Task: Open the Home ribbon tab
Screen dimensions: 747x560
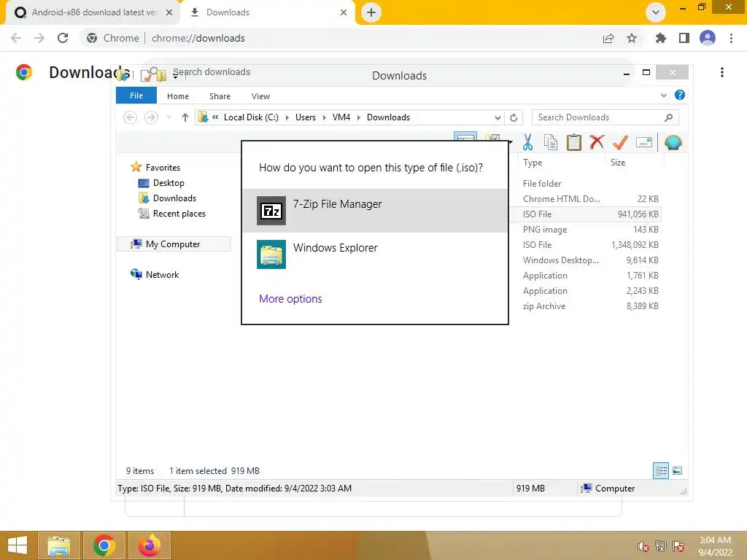Action: (178, 96)
